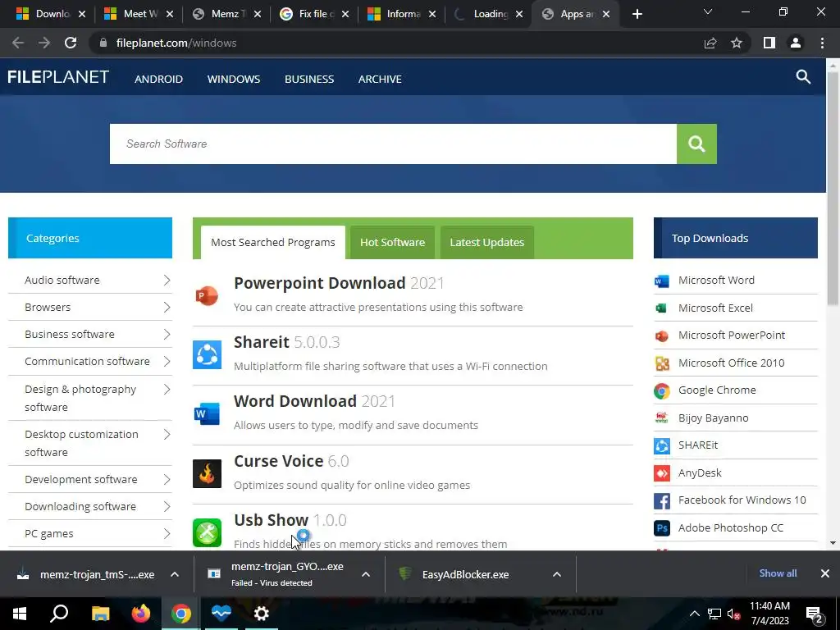The image size is (840, 630).
Task: Click Microsoft Office 2010 icon
Action: [662, 363]
